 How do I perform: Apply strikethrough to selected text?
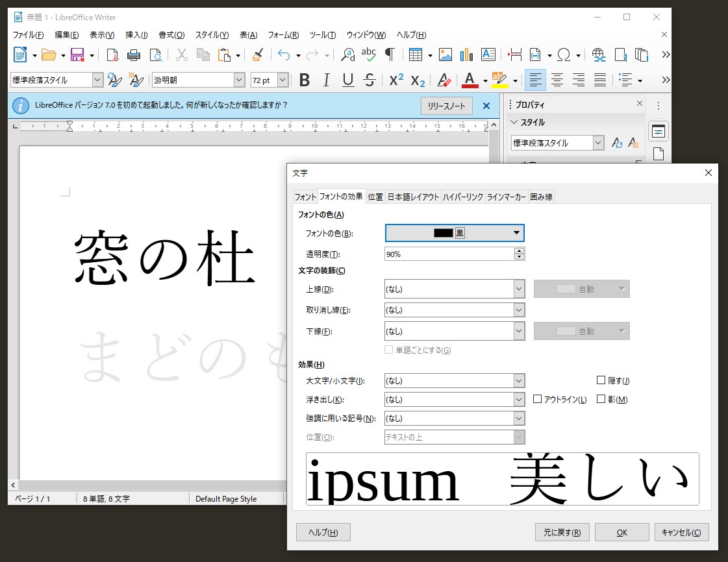[369, 80]
